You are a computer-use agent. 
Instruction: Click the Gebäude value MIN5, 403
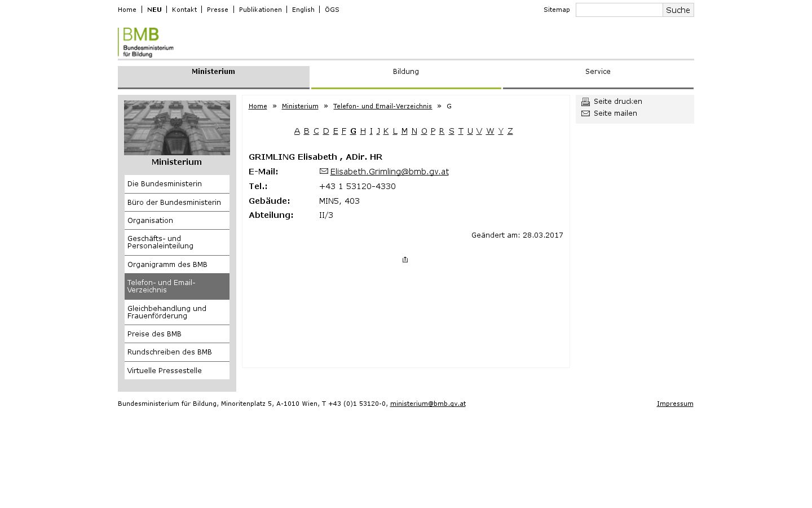[339, 201]
